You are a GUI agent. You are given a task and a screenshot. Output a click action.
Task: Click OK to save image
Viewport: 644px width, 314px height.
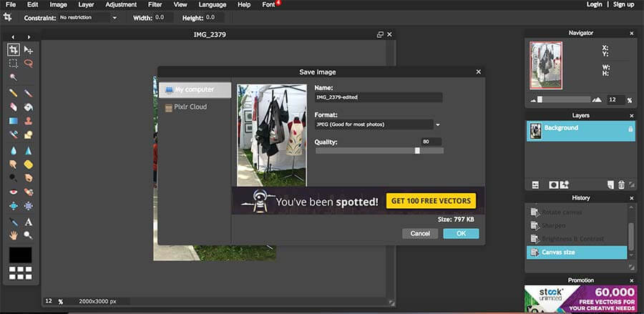pyautogui.click(x=461, y=233)
